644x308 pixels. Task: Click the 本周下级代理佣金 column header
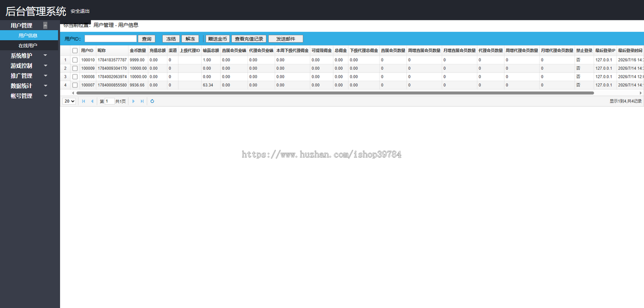pos(292,50)
